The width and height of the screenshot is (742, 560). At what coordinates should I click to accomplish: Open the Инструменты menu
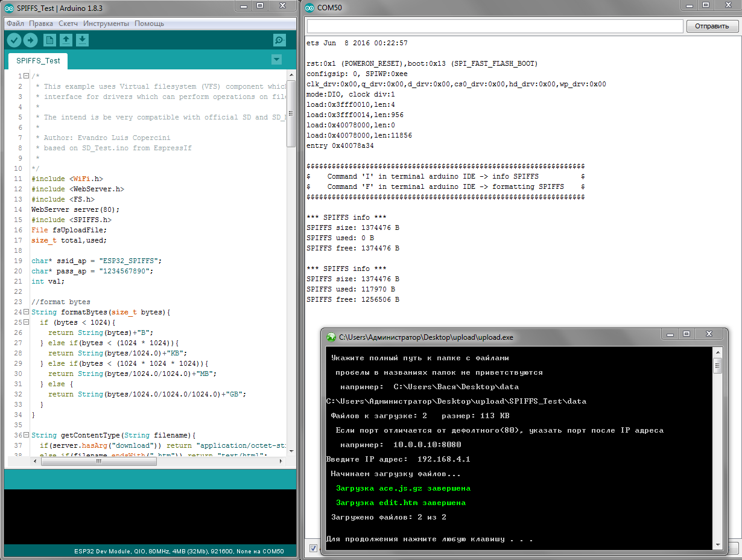[x=106, y=24]
